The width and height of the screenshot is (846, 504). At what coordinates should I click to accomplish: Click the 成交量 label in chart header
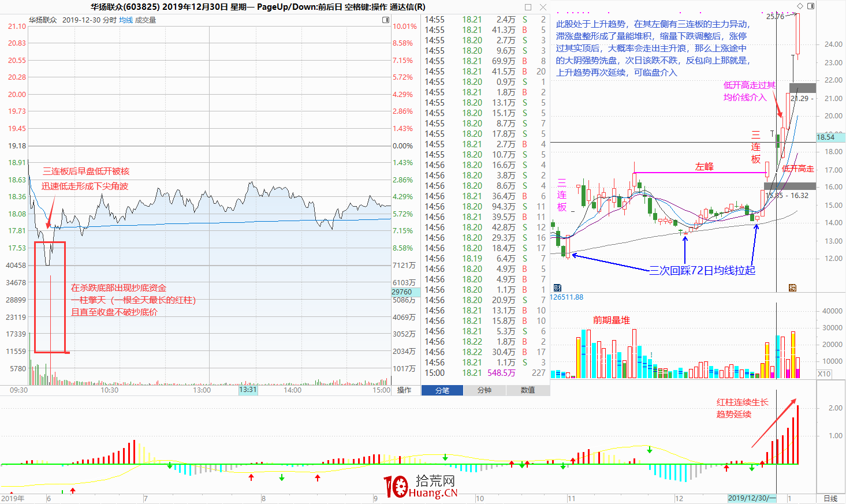pos(146,20)
